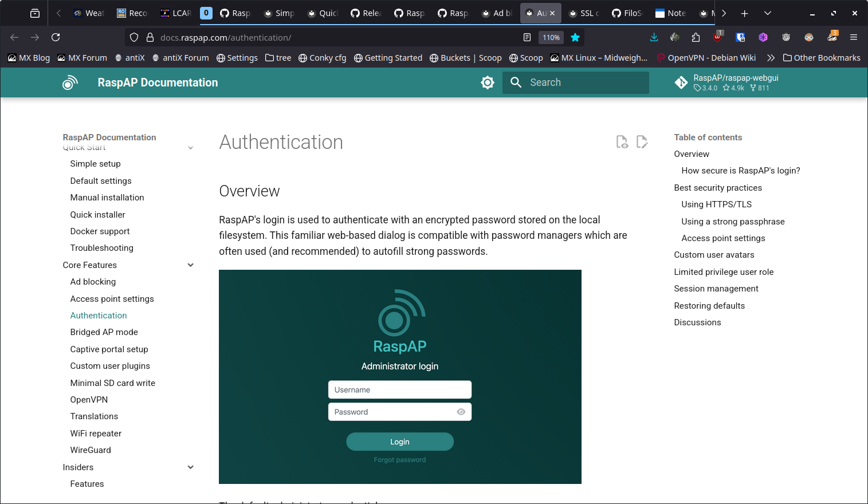Click the extension icon with badge 3
The width and height of the screenshot is (868, 504).
(x=832, y=37)
